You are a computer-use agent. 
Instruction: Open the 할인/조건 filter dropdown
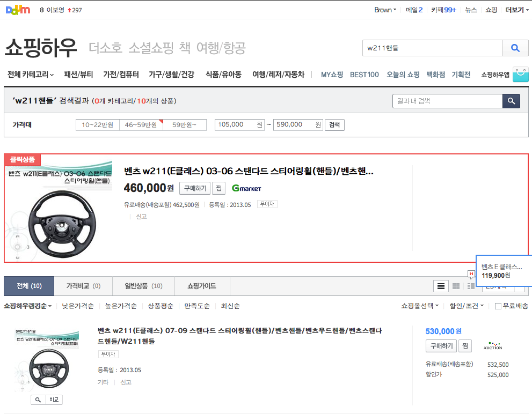coord(467,306)
